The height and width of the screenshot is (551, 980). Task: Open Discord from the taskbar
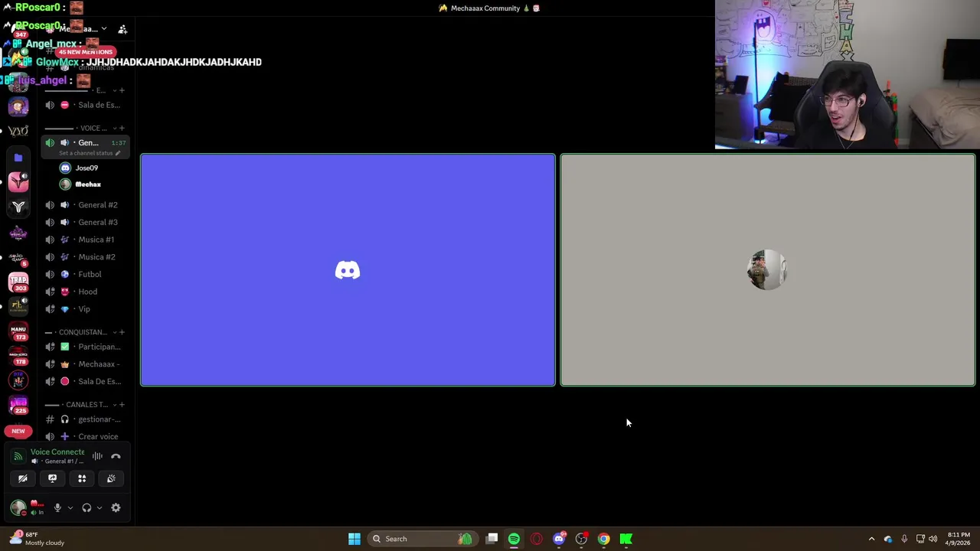point(559,539)
